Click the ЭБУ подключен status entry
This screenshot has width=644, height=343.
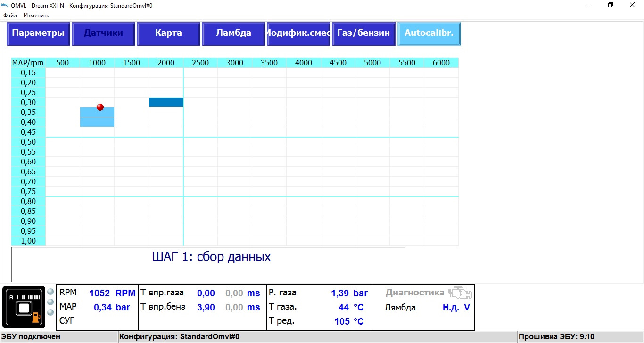[58, 337]
